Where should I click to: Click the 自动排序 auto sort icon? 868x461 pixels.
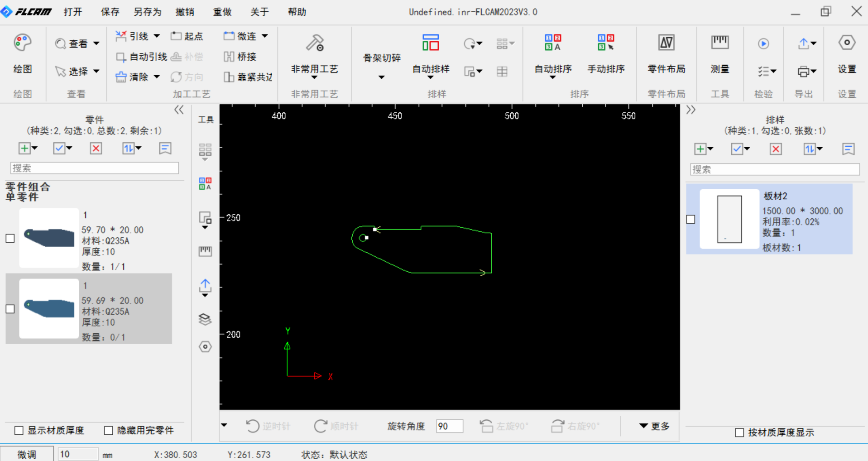[x=553, y=43]
